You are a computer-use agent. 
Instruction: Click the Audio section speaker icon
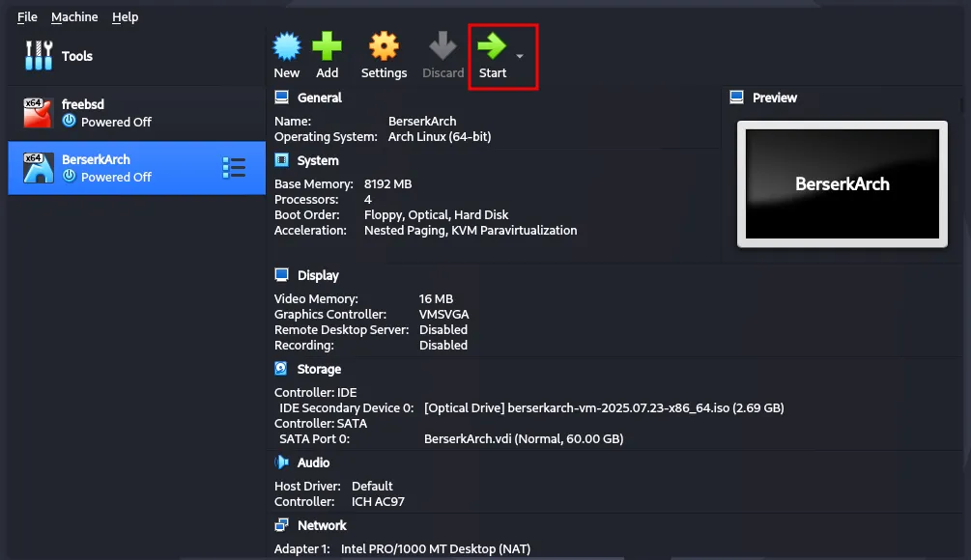(x=281, y=462)
